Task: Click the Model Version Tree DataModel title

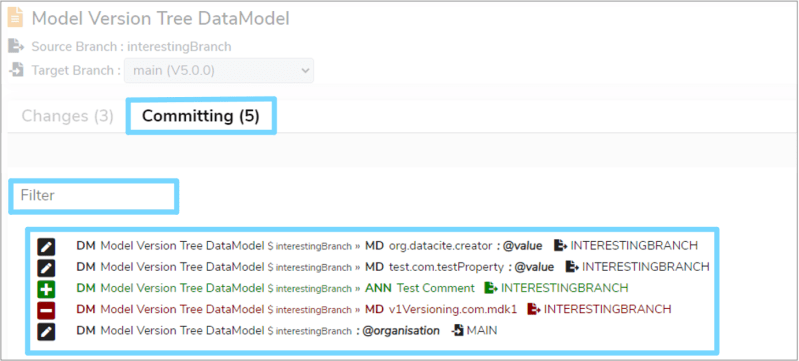Action: [x=161, y=18]
